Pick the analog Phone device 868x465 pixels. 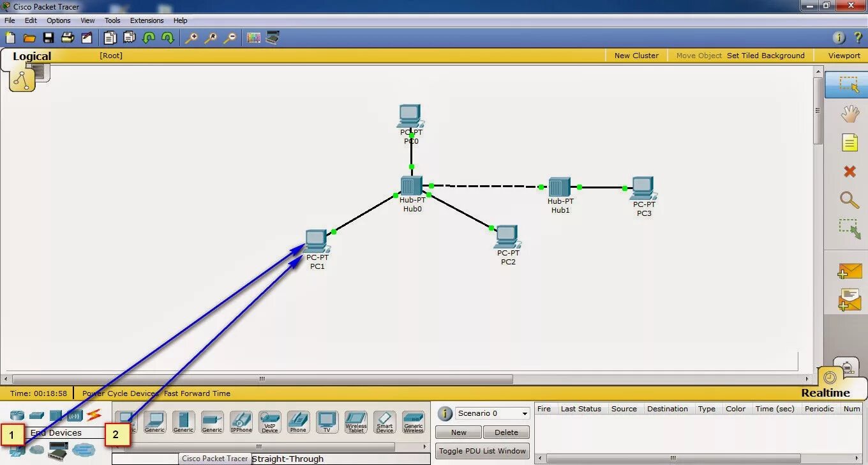point(298,422)
